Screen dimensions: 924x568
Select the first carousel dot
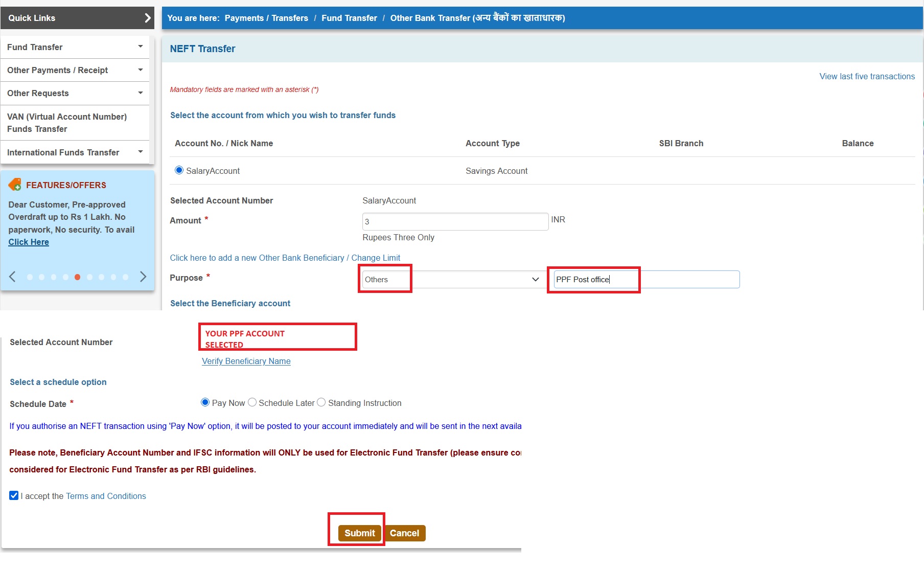coord(30,277)
